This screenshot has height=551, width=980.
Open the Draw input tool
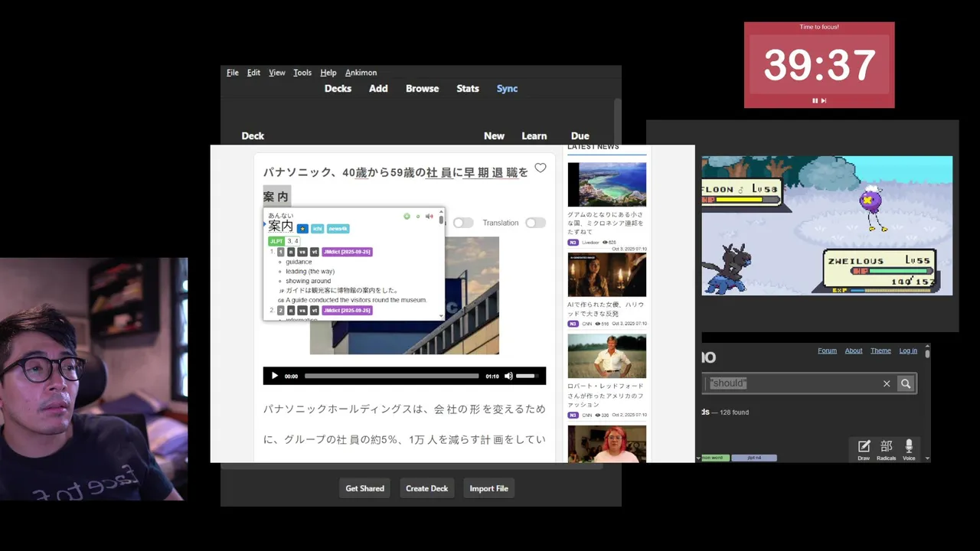coord(864,449)
